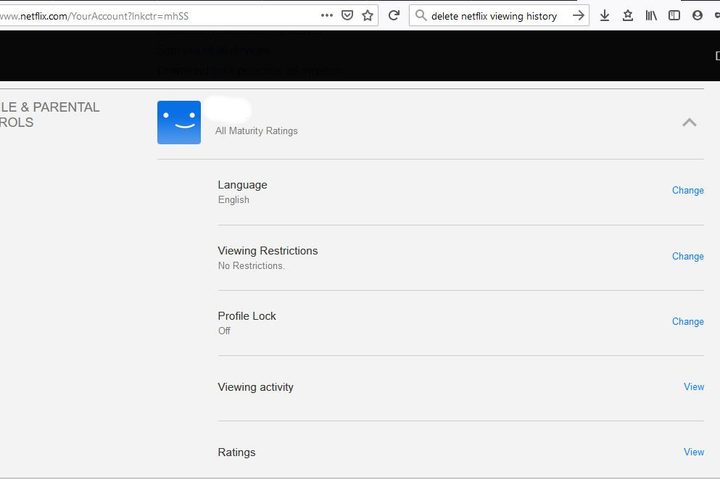Click the 'Viewing activity' label

click(256, 387)
